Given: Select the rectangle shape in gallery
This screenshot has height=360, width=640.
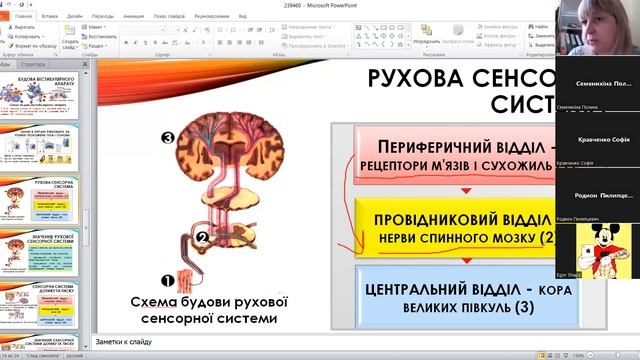Looking at the screenshot, I should [x=384, y=28].
